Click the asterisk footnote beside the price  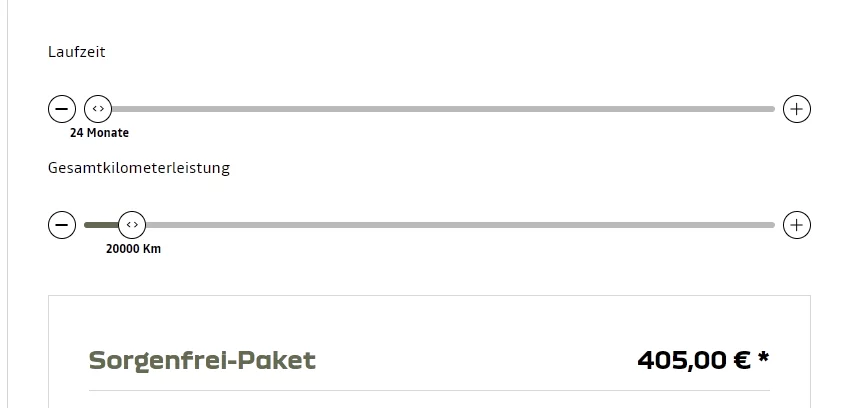coord(764,357)
